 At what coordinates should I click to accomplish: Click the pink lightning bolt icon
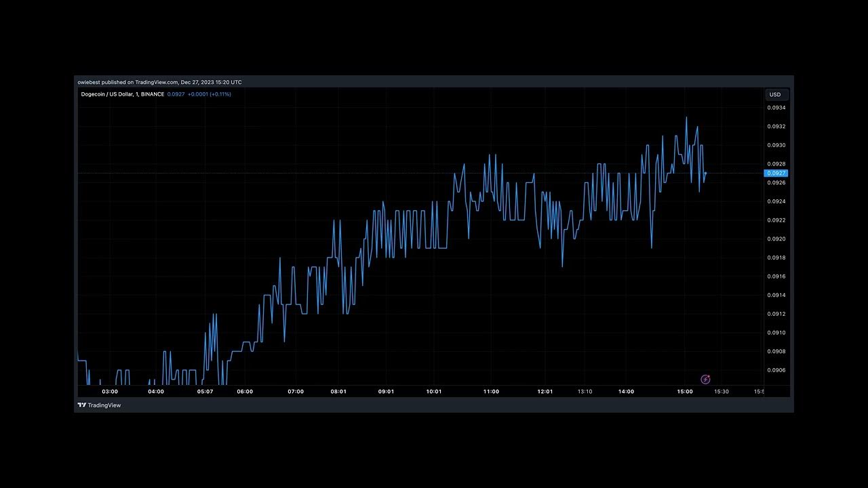pos(705,380)
